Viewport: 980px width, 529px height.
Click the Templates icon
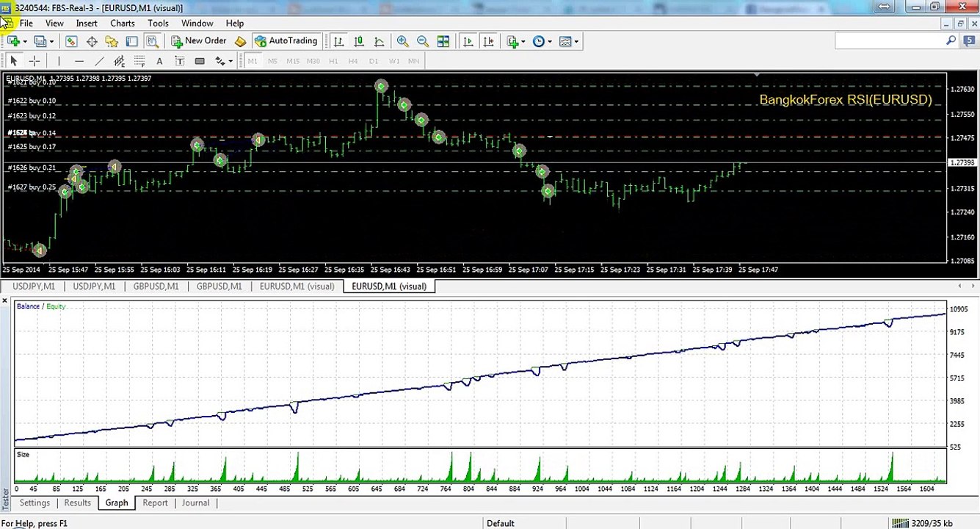pos(565,42)
